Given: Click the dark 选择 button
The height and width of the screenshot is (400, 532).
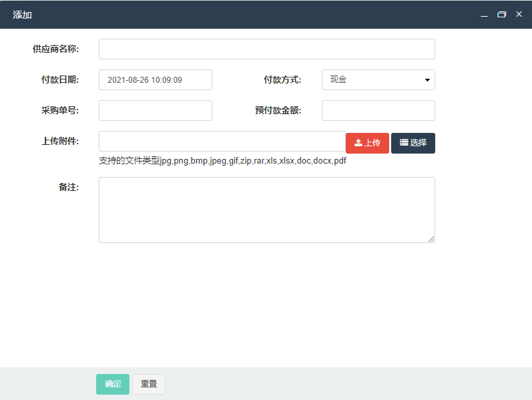Looking at the screenshot, I should 413,143.
